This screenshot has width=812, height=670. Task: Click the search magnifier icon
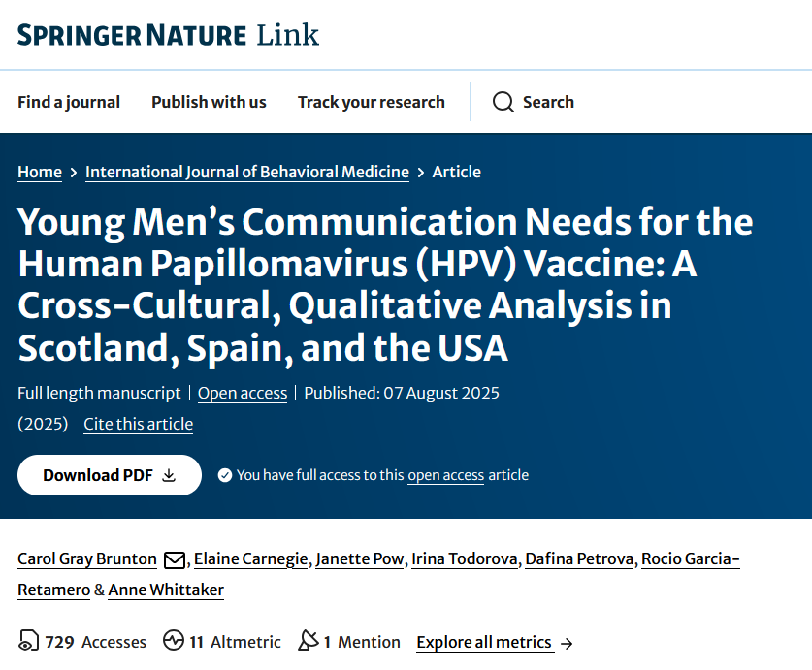(x=503, y=102)
